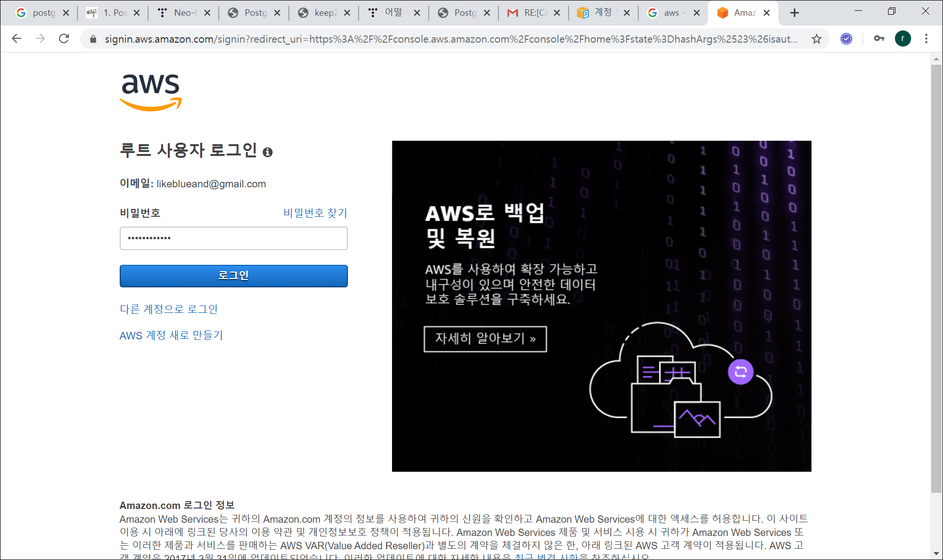Close the '1. Pos' tab

point(136,13)
